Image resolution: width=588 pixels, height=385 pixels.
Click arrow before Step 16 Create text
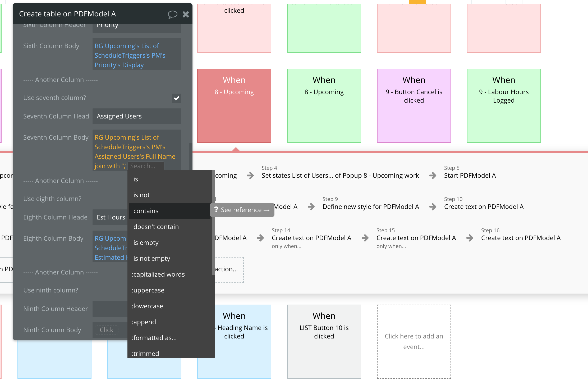click(470, 238)
